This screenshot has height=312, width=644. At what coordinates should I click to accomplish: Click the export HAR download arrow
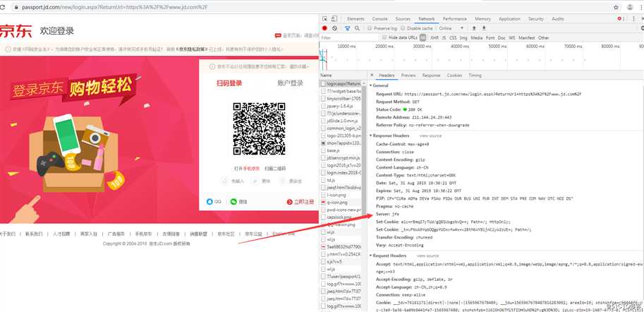[484, 28]
